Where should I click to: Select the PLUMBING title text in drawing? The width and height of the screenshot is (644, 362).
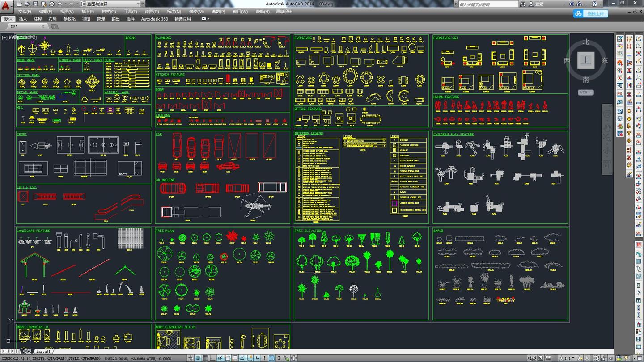point(163,38)
